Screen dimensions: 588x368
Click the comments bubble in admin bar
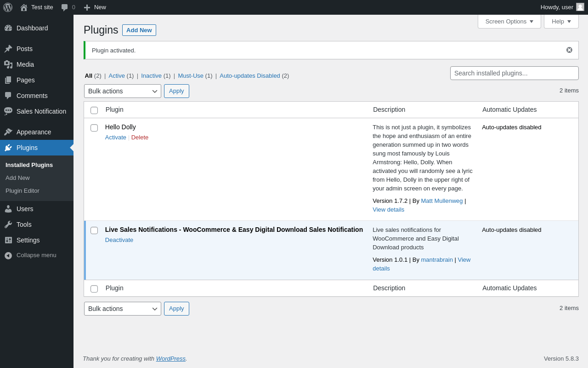[x=65, y=7]
